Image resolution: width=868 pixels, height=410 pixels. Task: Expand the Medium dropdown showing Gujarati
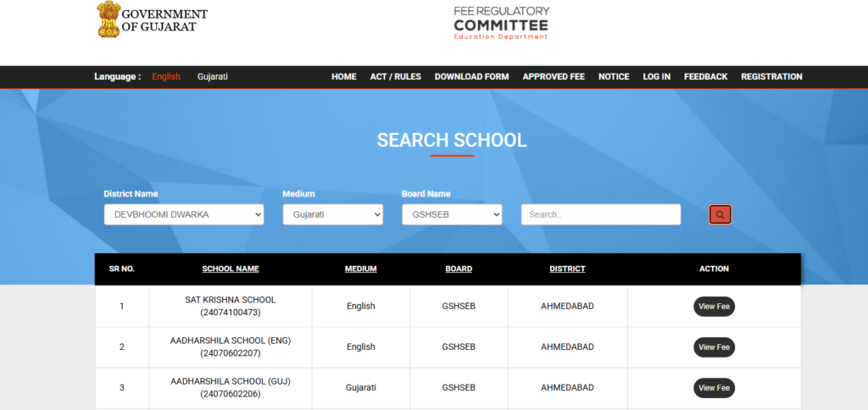tap(332, 215)
